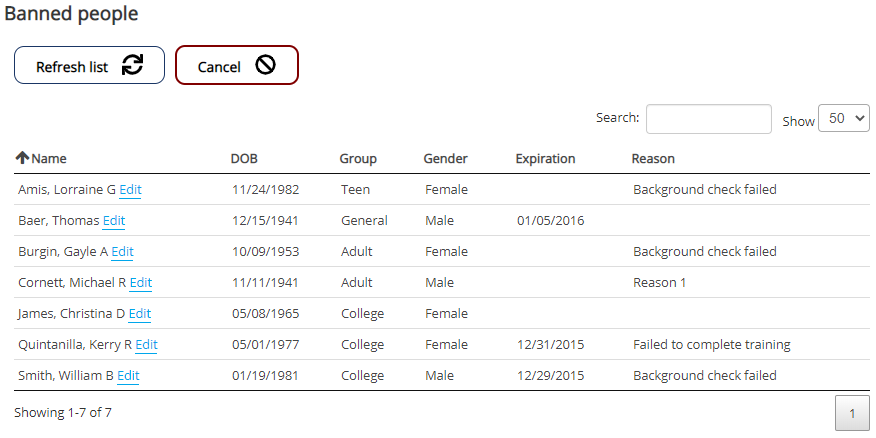The image size is (876, 438).
Task: Sort table by Gender column
Action: (445, 158)
